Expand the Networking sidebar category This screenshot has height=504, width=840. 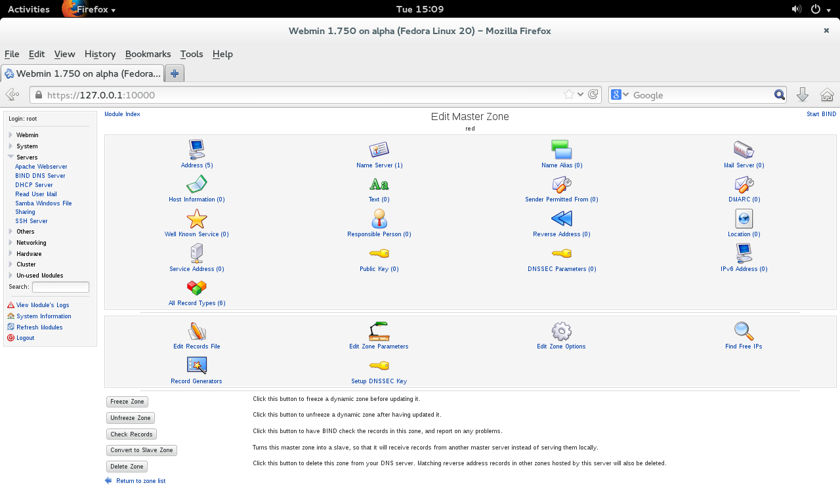coord(31,243)
